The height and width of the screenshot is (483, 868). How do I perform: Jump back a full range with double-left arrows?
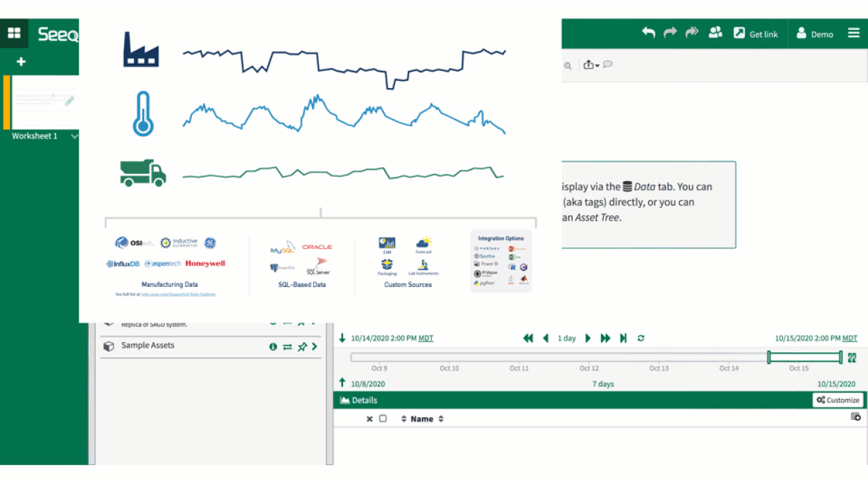529,338
